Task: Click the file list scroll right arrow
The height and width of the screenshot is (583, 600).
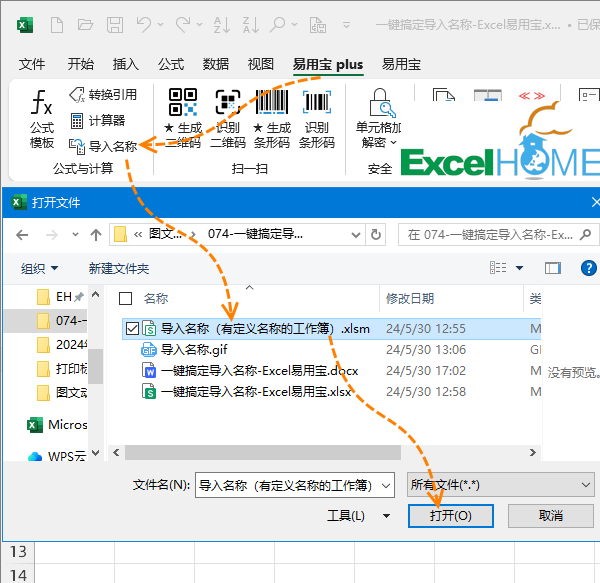Action: 533,453
